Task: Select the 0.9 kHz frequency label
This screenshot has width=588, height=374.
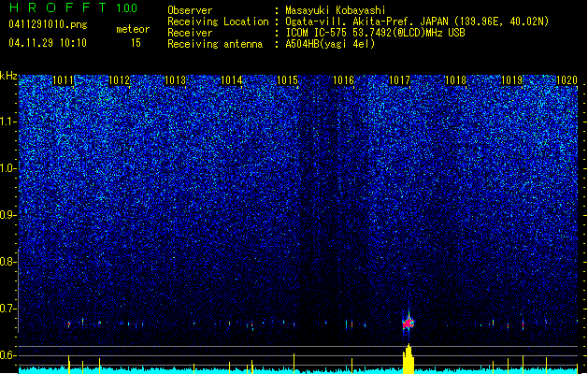Action: (x=7, y=215)
